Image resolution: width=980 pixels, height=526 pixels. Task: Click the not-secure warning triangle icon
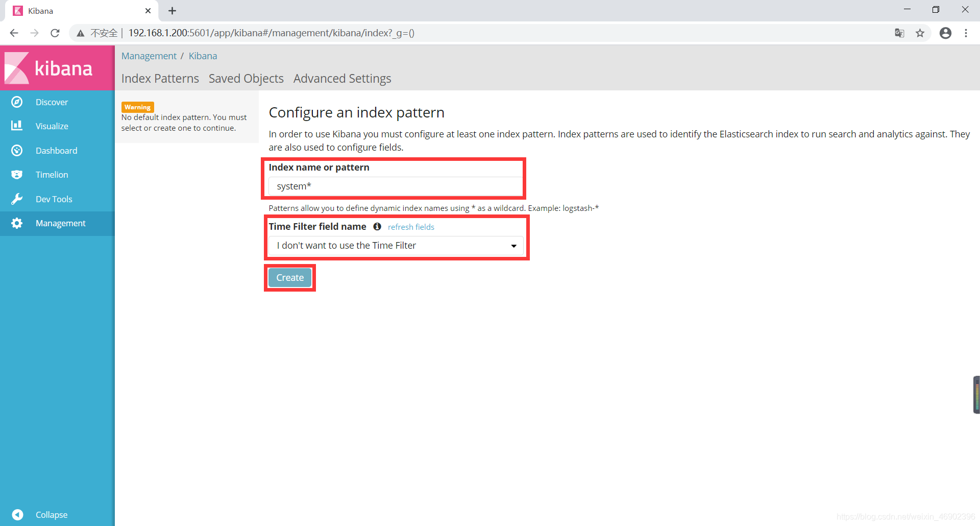81,33
